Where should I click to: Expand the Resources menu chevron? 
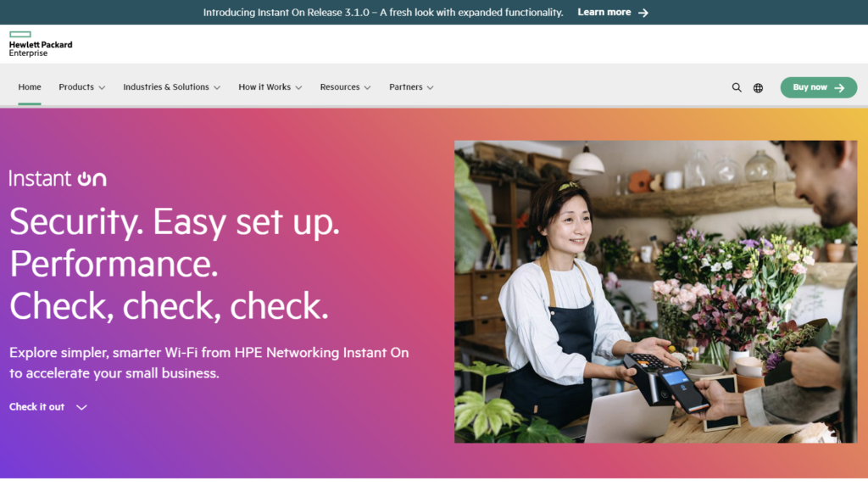368,87
